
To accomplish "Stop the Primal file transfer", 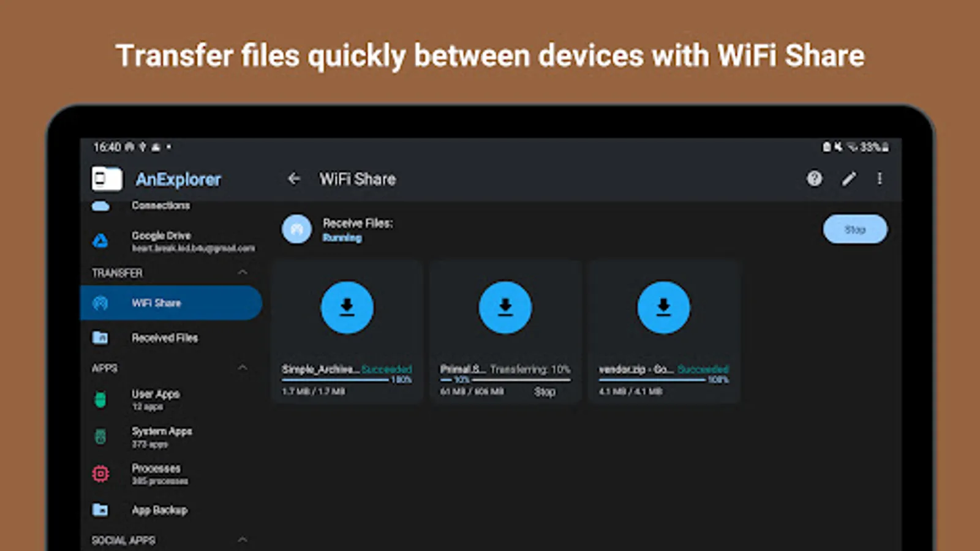I will 545,392.
